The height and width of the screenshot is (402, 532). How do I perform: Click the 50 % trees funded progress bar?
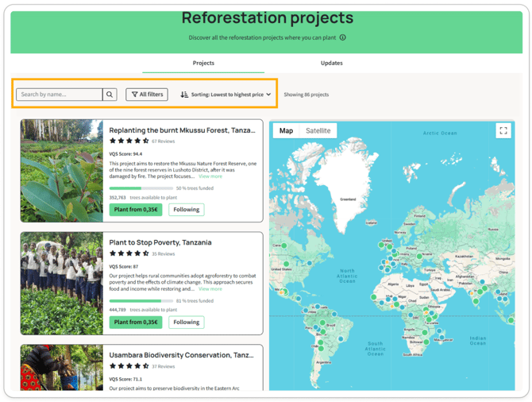pyautogui.click(x=141, y=188)
